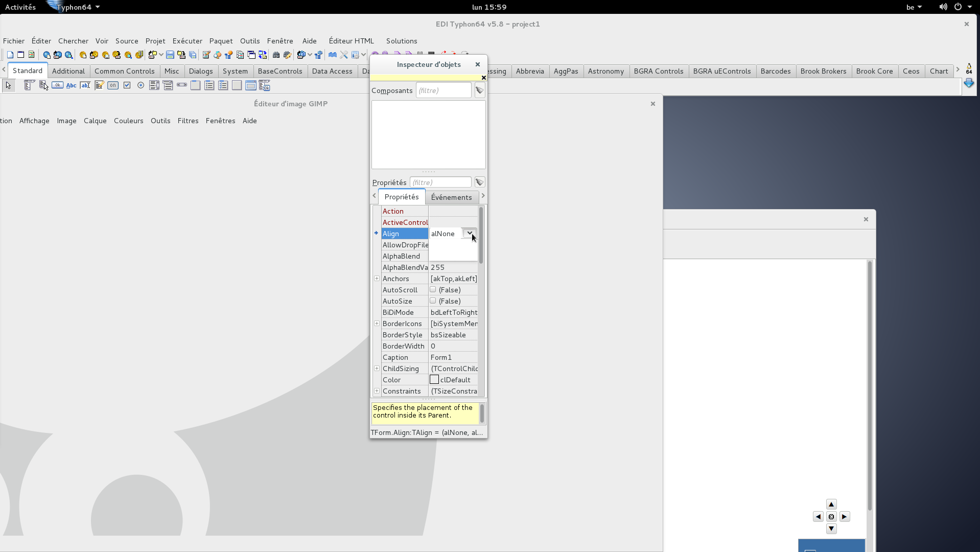Image resolution: width=980 pixels, height=552 pixels.
Task: Open the Exécuter menu
Action: tap(187, 41)
